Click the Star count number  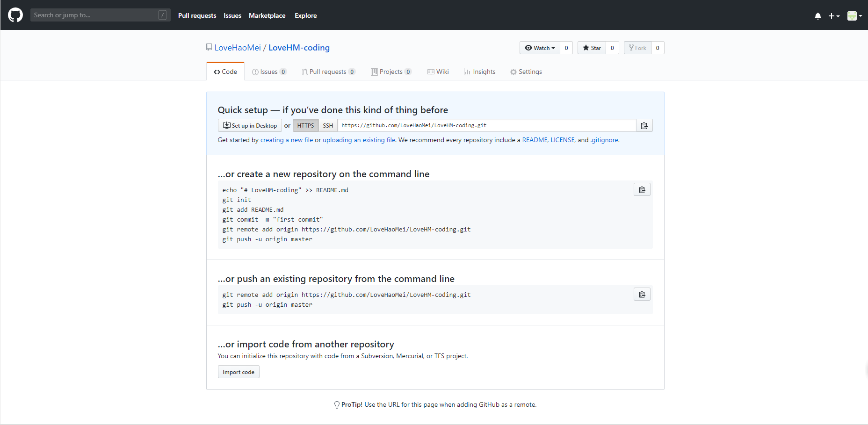(612, 48)
